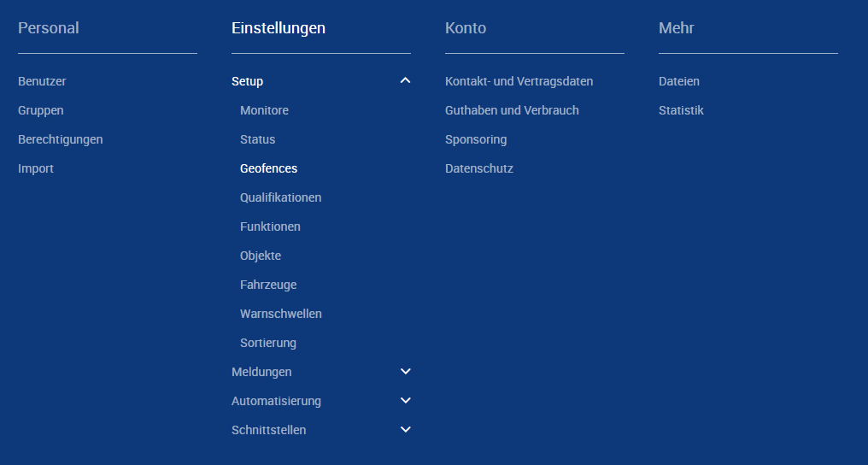Expand the Meldungen section chevron
This screenshot has width=868, height=465.
406,372
